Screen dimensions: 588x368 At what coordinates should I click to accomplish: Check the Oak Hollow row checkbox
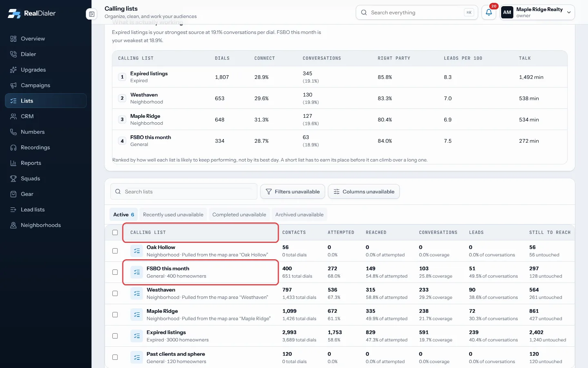[x=115, y=251]
